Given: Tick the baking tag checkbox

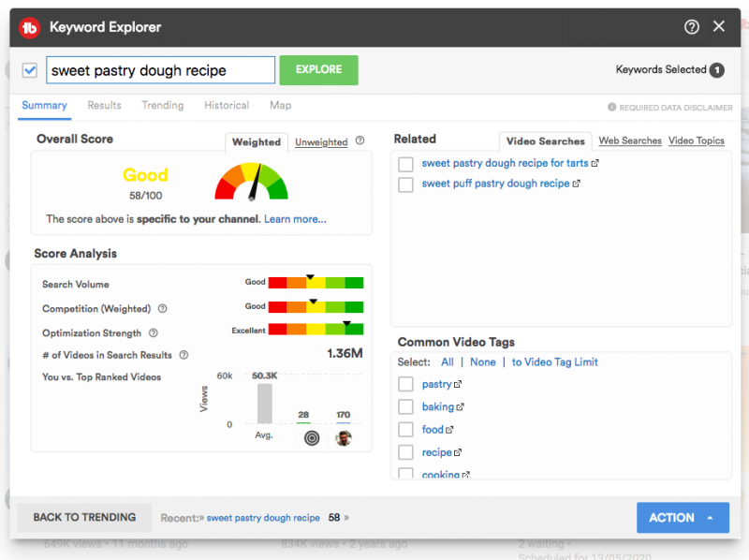Looking at the screenshot, I should point(405,407).
